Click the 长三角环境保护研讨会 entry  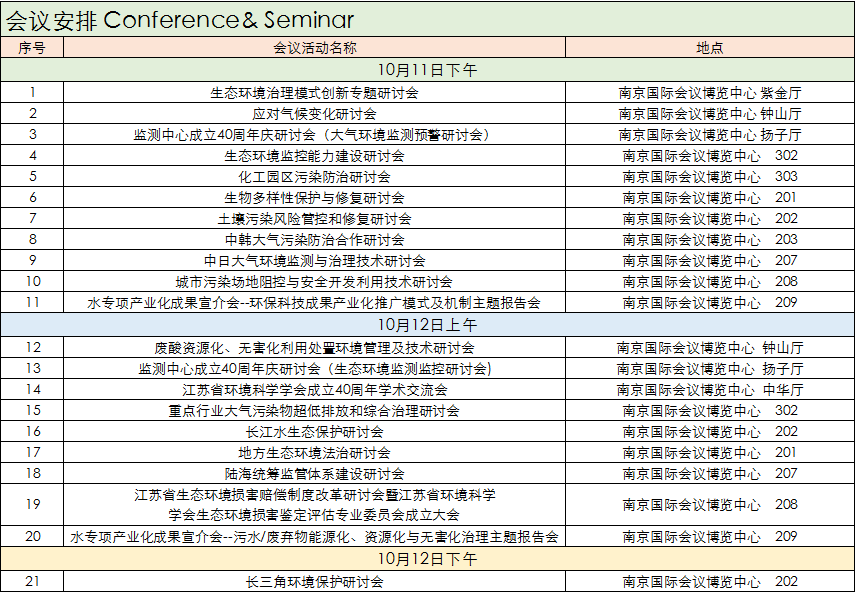(314, 582)
